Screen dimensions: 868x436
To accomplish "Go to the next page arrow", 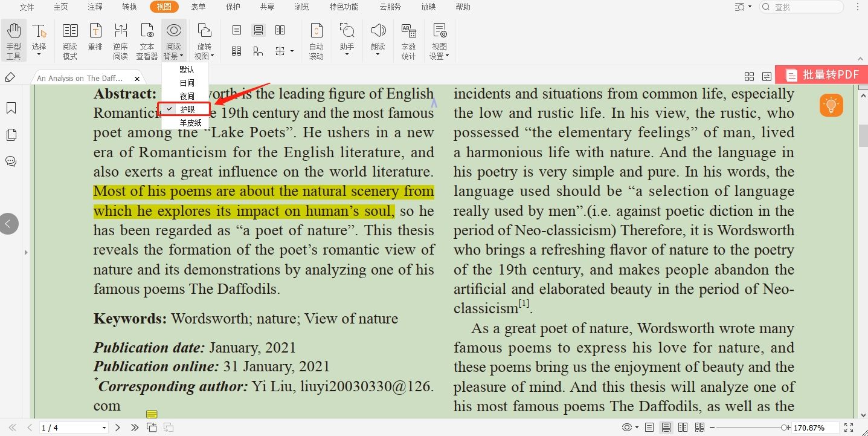I will tap(118, 428).
